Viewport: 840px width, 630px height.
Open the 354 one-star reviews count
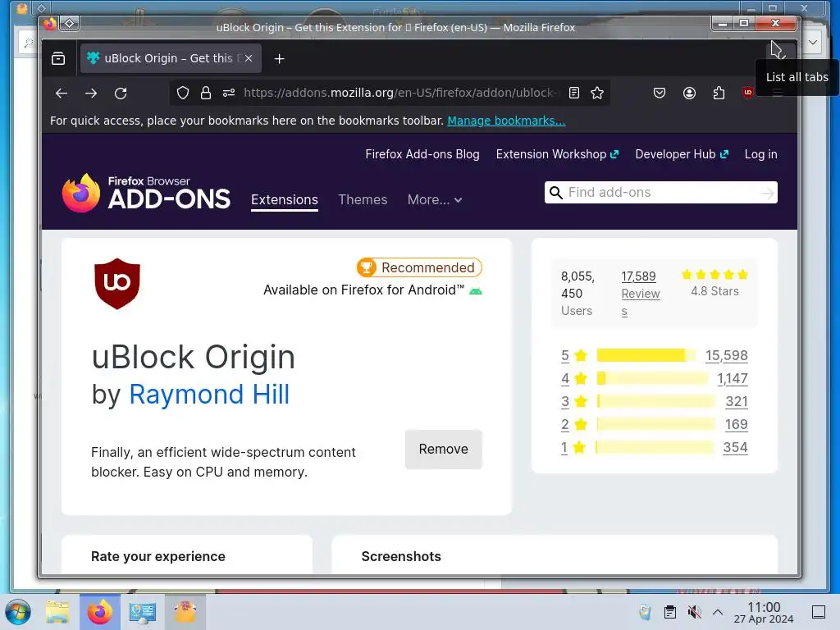735,447
